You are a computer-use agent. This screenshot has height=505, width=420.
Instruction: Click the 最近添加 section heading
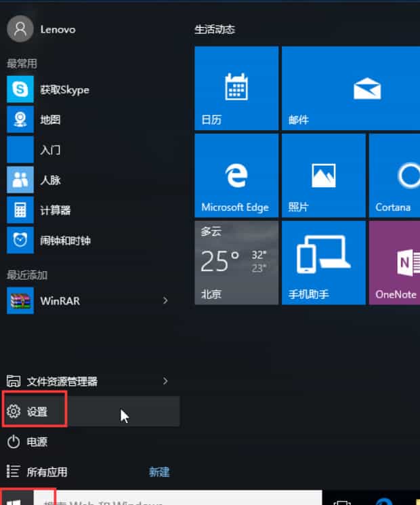click(x=27, y=275)
